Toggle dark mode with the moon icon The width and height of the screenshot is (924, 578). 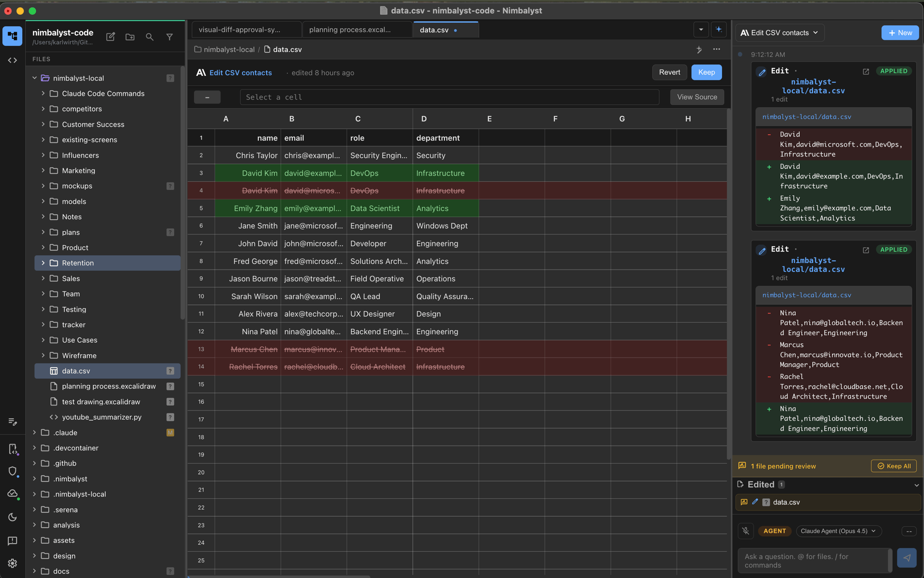click(12, 517)
